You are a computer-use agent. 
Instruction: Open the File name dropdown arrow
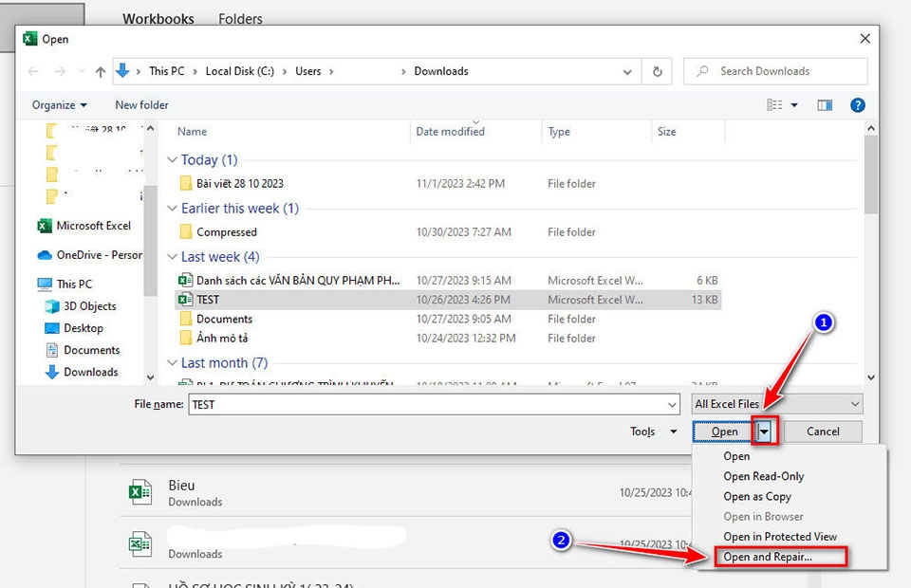pos(672,405)
